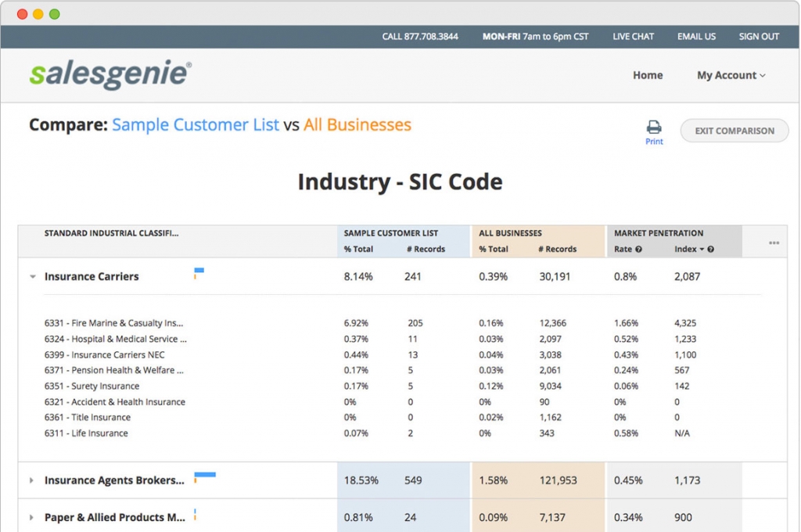This screenshot has width=801, height=532.
Task: Open the ellipsis options icon beside column headers
Action: click(774, 243)
